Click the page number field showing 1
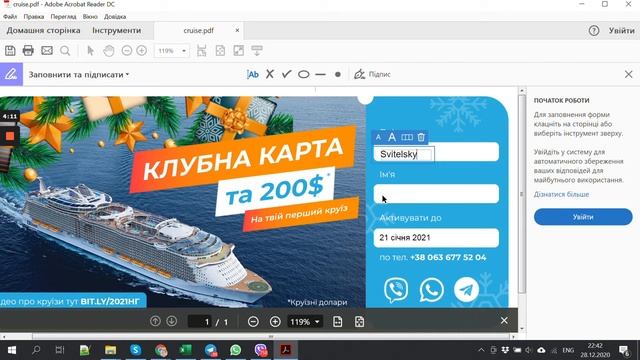640x360 pixels. pos(200,322)
